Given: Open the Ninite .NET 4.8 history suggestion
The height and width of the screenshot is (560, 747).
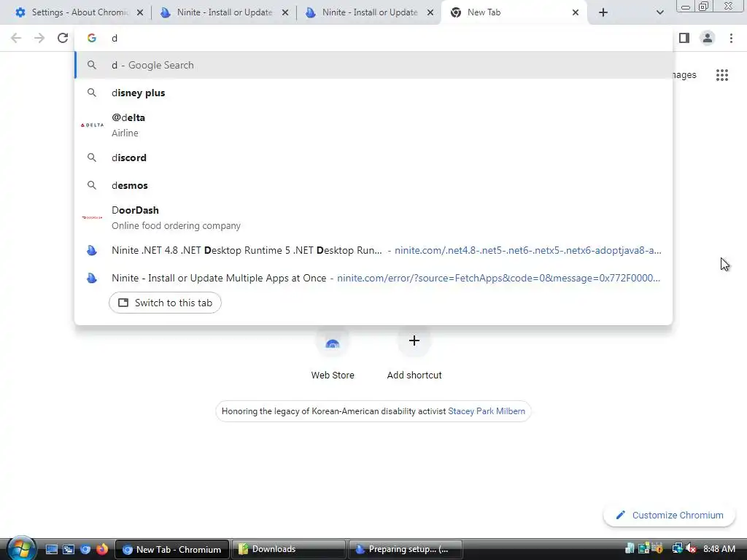Looking at the screenshot, I should click(x=373, y=250).
